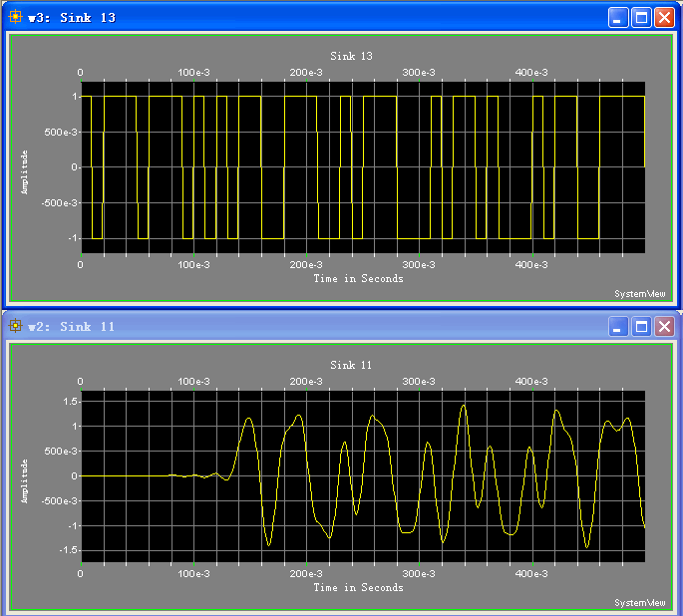Click Time in Seconds label in Sink 13

pyautogui.click(x=359, y=279)
